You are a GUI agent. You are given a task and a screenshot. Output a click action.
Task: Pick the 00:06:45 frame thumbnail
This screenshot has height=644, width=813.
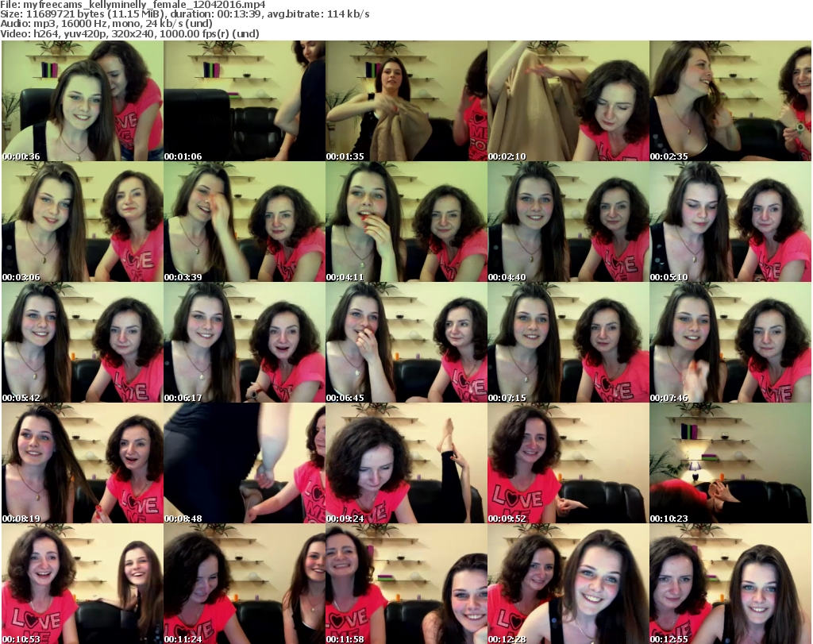coord(406,343)
